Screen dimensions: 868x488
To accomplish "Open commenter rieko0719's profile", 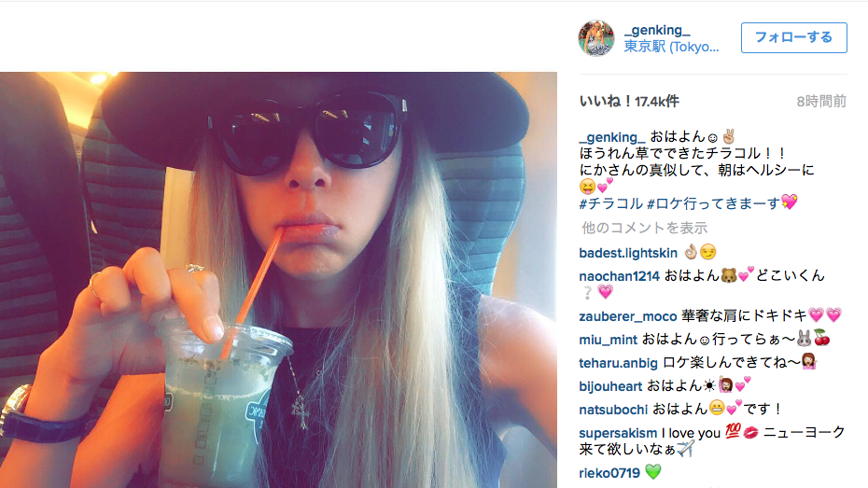I will (x=609, y=474).
